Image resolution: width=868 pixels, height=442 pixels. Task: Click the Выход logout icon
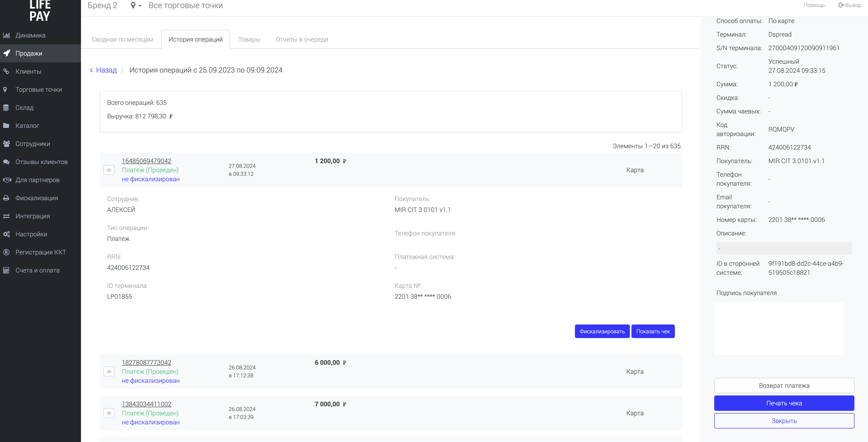pos(841,5)
